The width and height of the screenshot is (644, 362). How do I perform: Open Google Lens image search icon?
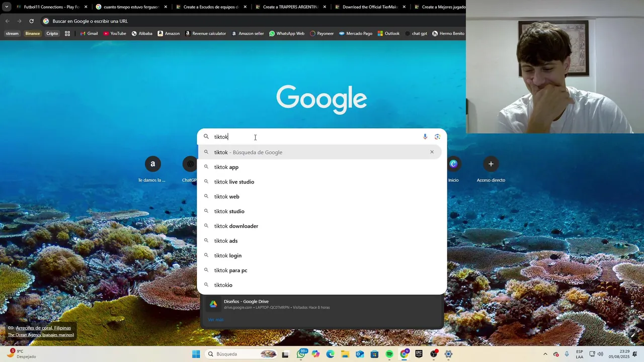point(437,137)
